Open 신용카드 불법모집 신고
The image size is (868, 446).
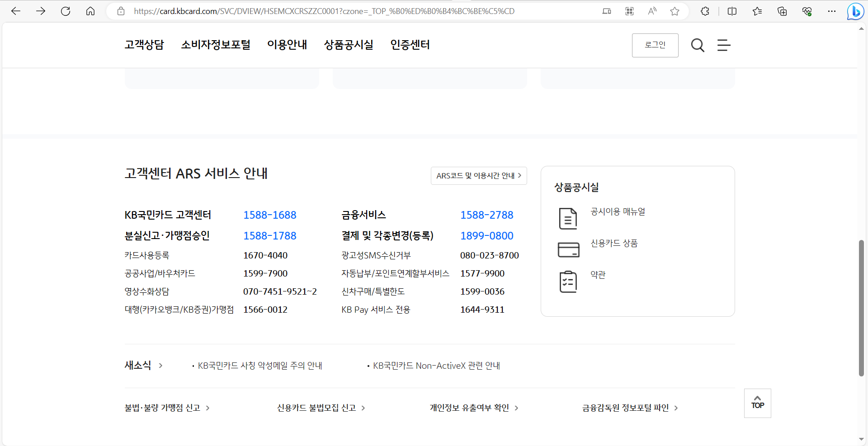point(321,408)
